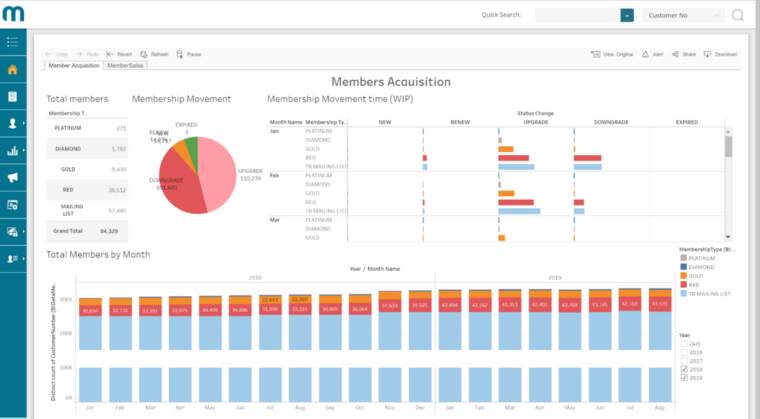Expand the analytics chart sidebar submenu arrow
The width and height of the screenshot is (760, 419).
[x=24, y=151]
